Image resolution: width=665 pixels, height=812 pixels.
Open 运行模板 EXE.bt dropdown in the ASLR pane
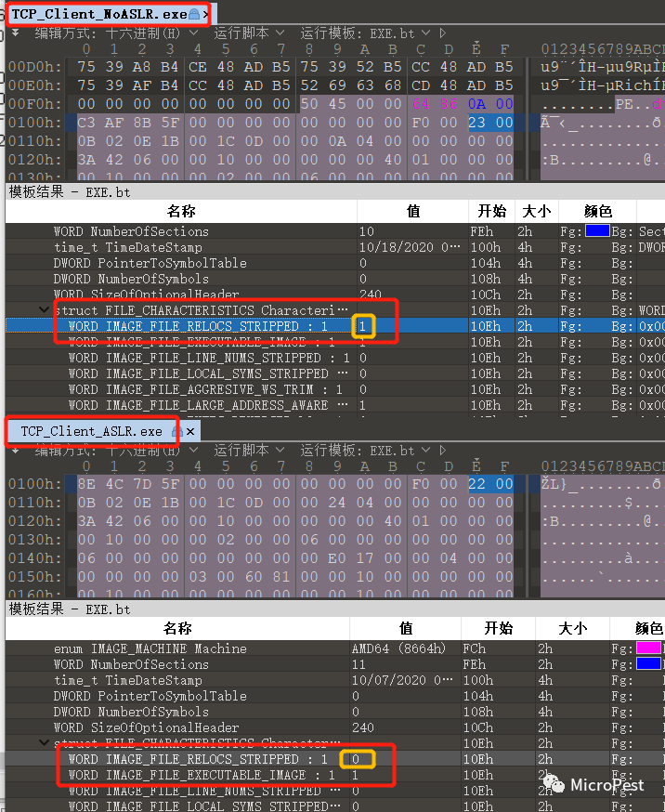pos(365,451)
